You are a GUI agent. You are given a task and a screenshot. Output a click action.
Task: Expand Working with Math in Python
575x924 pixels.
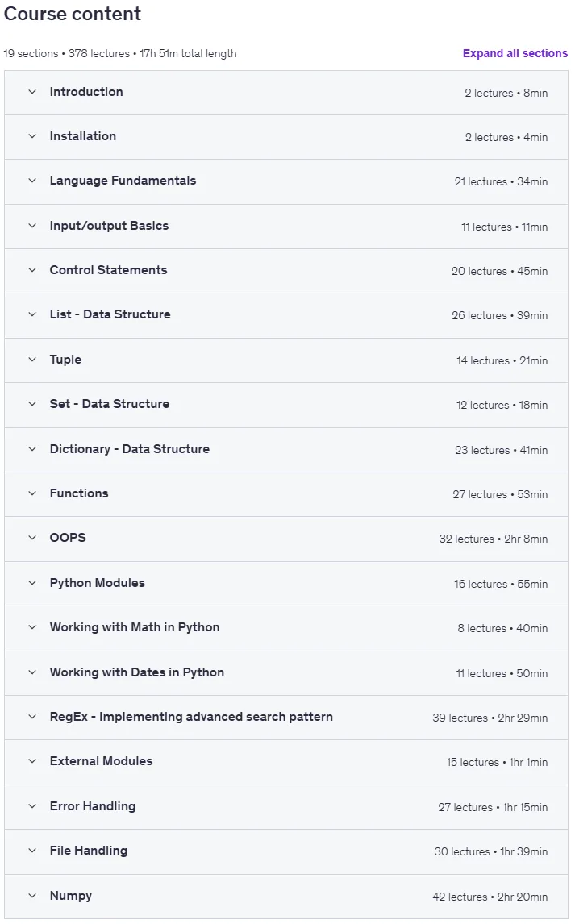(286, 628)
